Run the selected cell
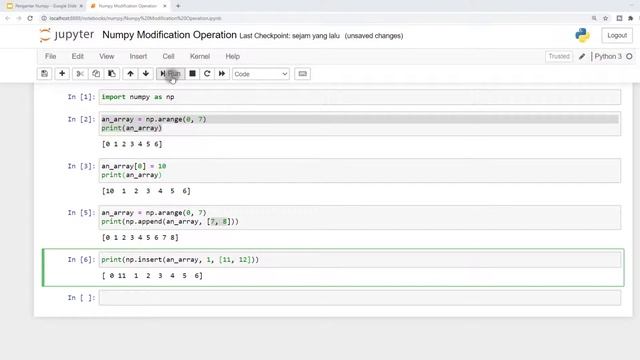The image size is (640, 360). click(171, 74)
